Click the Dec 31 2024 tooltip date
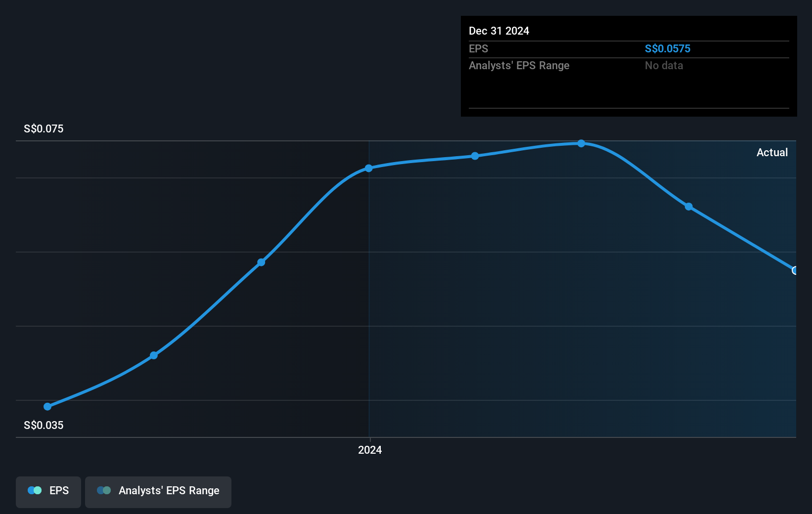Image resolution: width=812 pixels, height=514 pixels. pyautogui.click(x=499, y=31)
